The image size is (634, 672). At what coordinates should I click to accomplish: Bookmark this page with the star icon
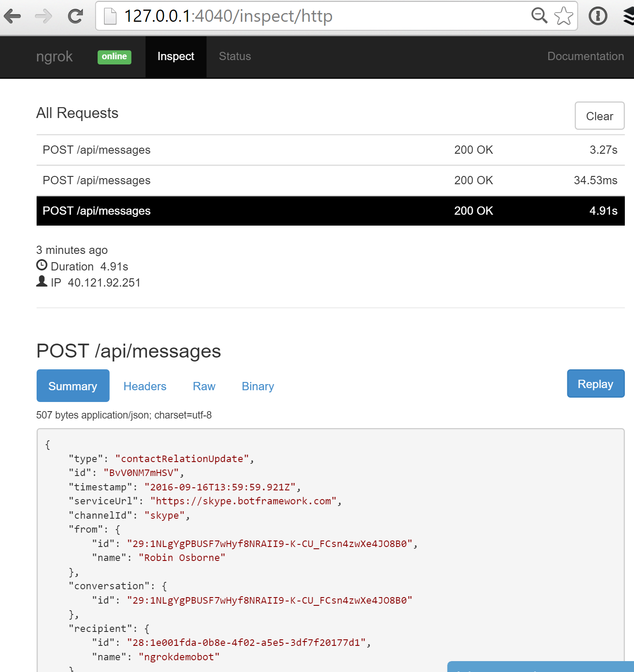tap(564, 16)
